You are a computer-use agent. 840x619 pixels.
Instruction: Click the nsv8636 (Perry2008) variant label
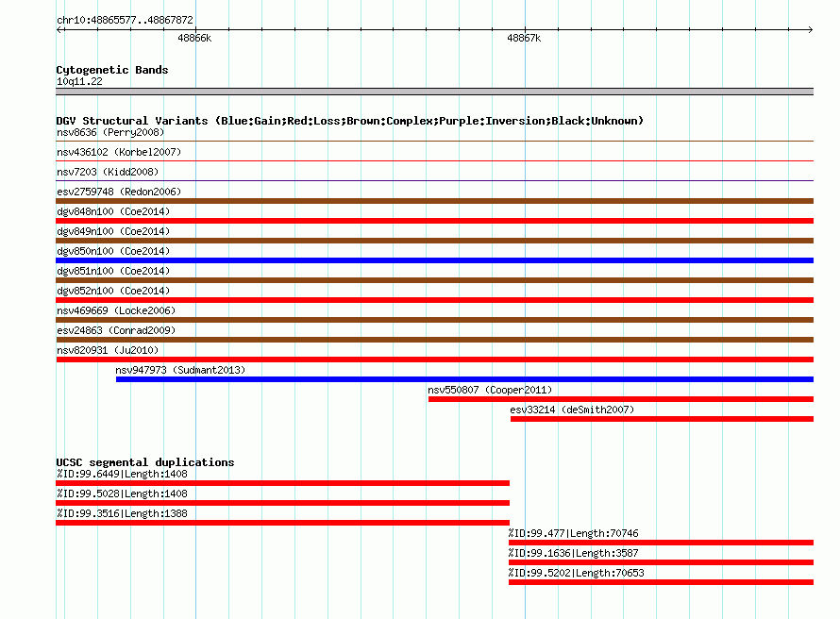click(x=110, y=132)
